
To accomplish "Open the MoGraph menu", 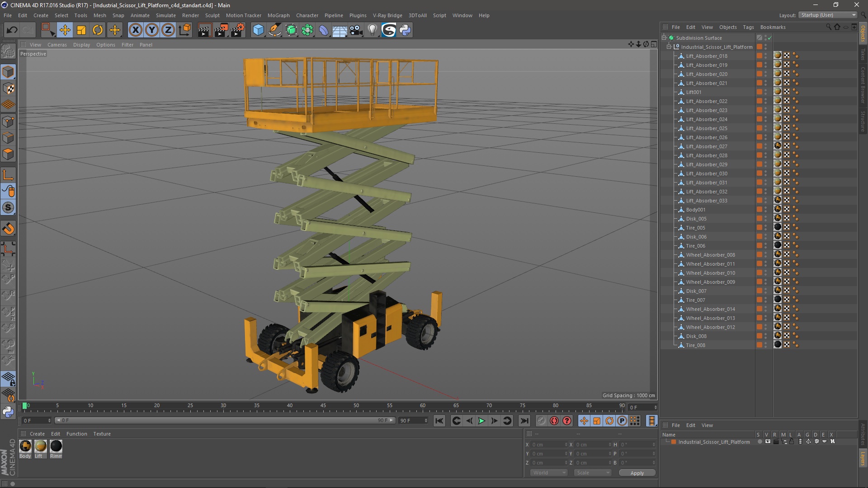I will click(x=278, y=15).
